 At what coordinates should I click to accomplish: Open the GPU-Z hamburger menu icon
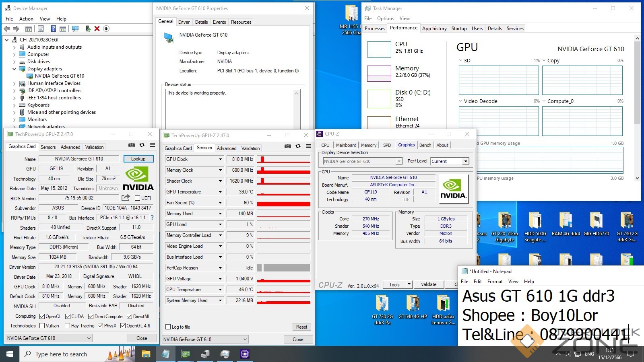tap(152, 145)
